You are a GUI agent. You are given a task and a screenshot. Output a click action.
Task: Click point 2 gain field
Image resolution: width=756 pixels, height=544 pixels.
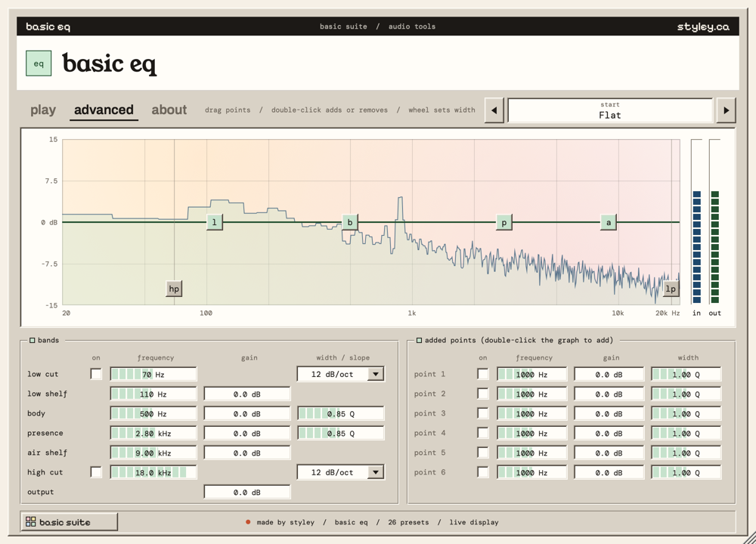click(609, 394)
